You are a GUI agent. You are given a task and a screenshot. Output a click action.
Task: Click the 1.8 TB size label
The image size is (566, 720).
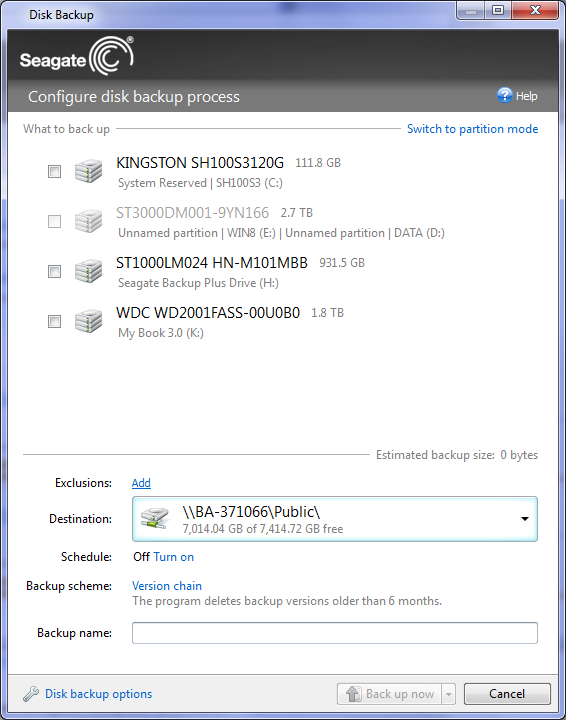click(x=327, y=313)
